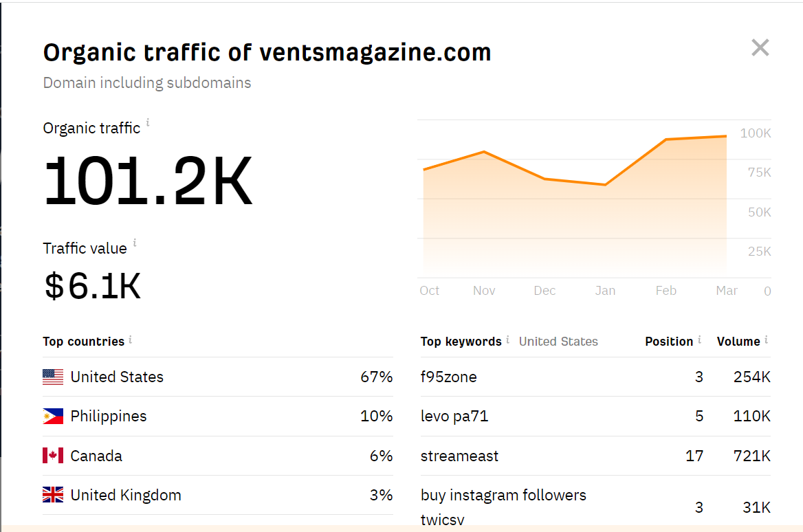Click the Canada flag icon
Image resolution: width=803 pixels, height=532 pixels.
click(x=53, y=456)
